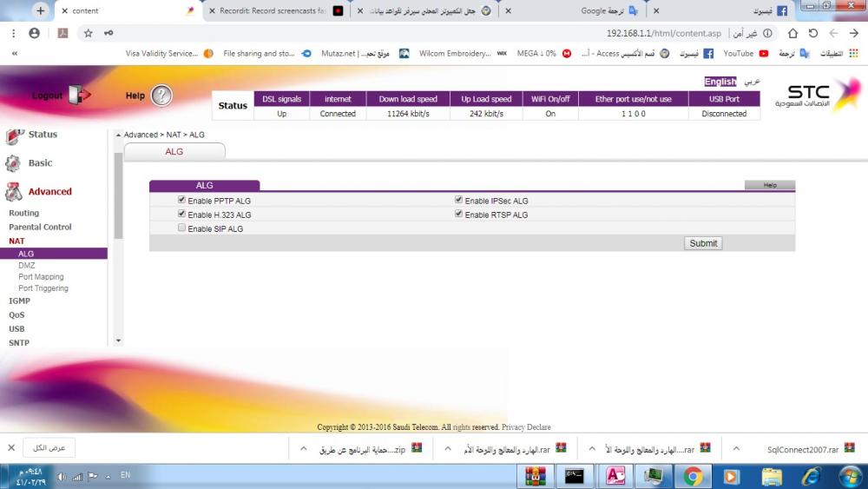Viewport: 868px width, 489px height.
Task: Bookmark this page with the star icon
Action: tap(88, 33)
